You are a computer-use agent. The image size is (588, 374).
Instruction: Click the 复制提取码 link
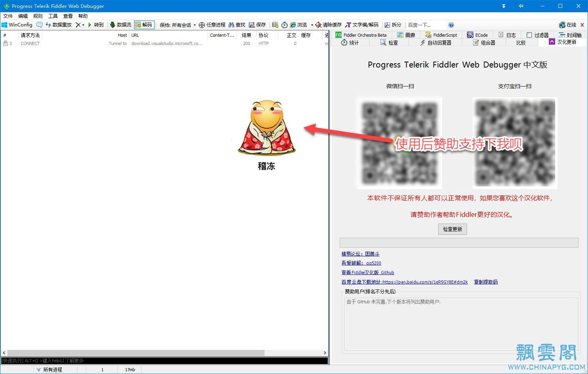486,282
